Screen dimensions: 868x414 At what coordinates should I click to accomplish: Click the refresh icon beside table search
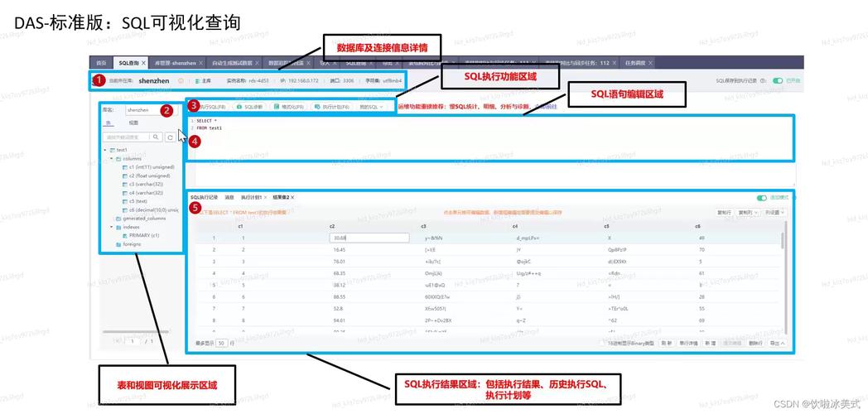(x=171, y=137)
